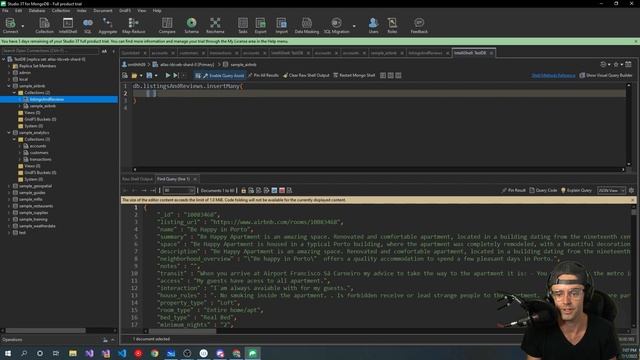Run current statement with step-play icon
Screen dimensions: 640x360
[176, 76]
